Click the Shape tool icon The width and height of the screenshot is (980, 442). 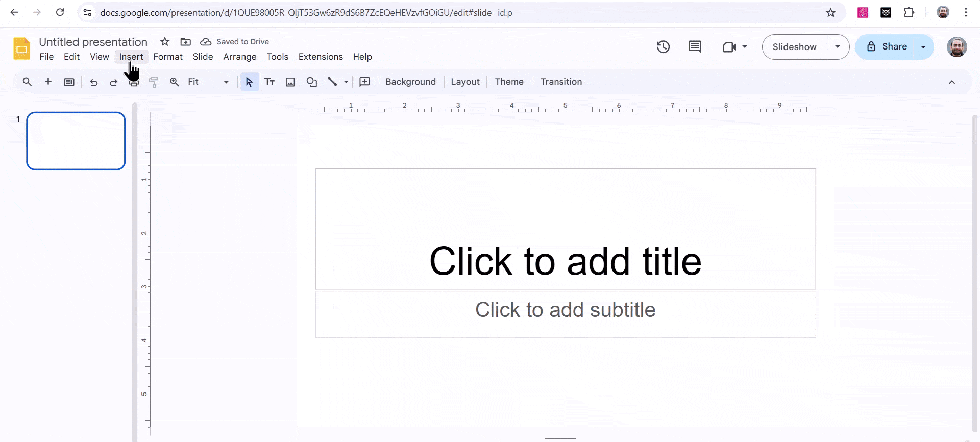(x=312, y=82)
